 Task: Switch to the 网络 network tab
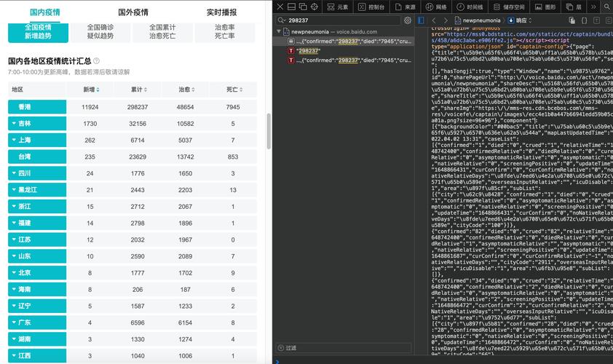(436, 7)
